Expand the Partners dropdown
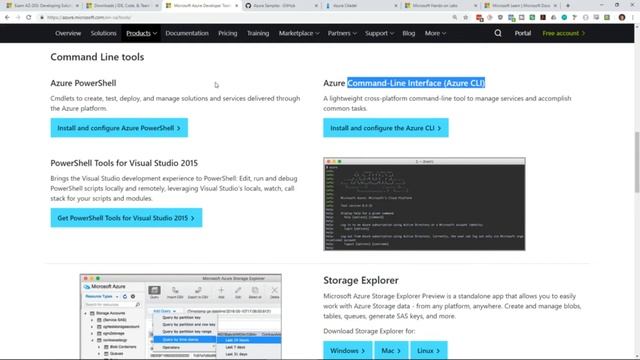Viewport: 640px width, 360px height. [x=342, y=33]
